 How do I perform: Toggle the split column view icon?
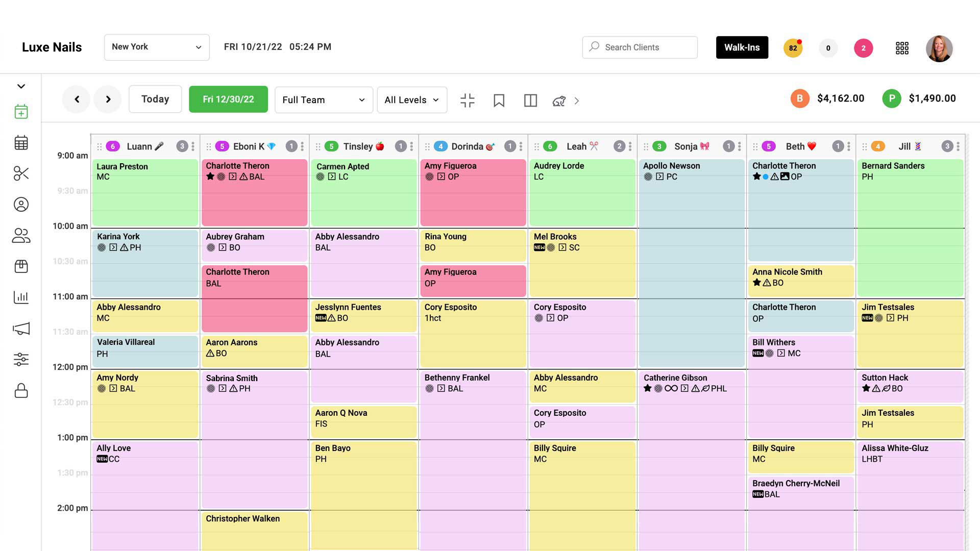[x=530, y=101]
